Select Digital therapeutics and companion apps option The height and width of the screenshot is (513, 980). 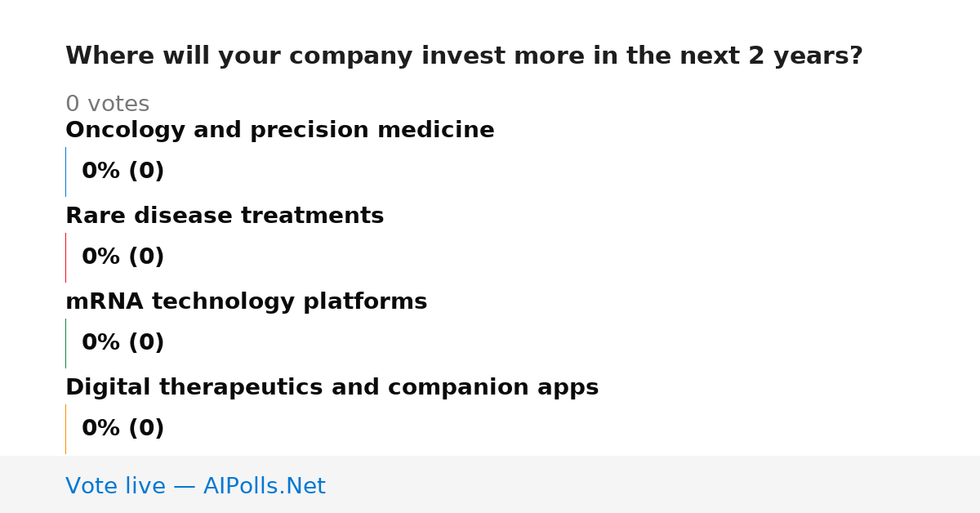point(332,388)
